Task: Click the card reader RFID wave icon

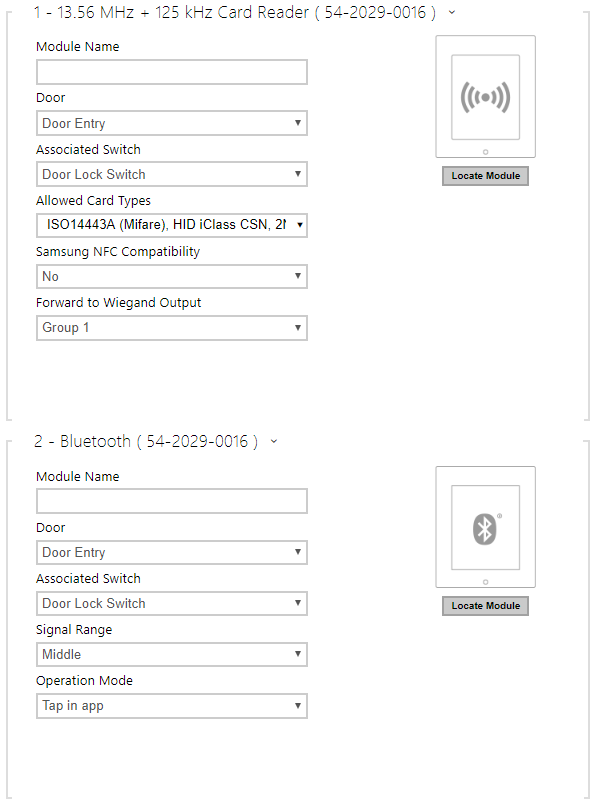Action: click(485, 97)
